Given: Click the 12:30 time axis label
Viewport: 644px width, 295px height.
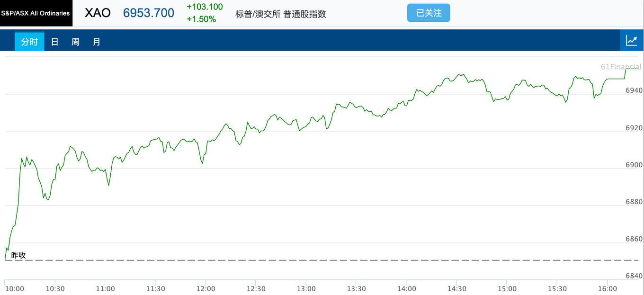Looking at the screenshot, I should click(256, 289).
